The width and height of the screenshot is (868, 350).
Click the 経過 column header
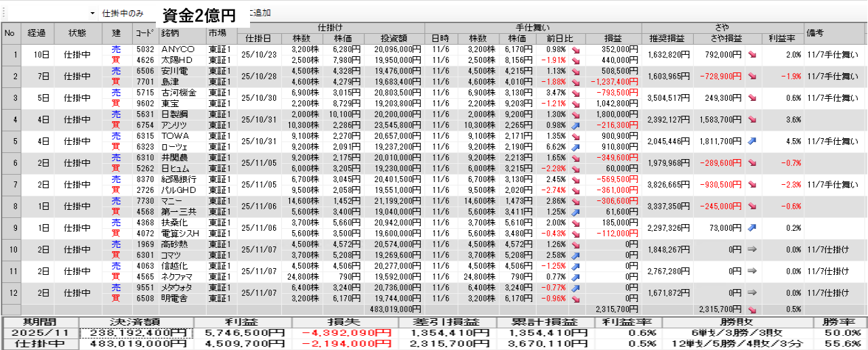[x=37, y=32]
